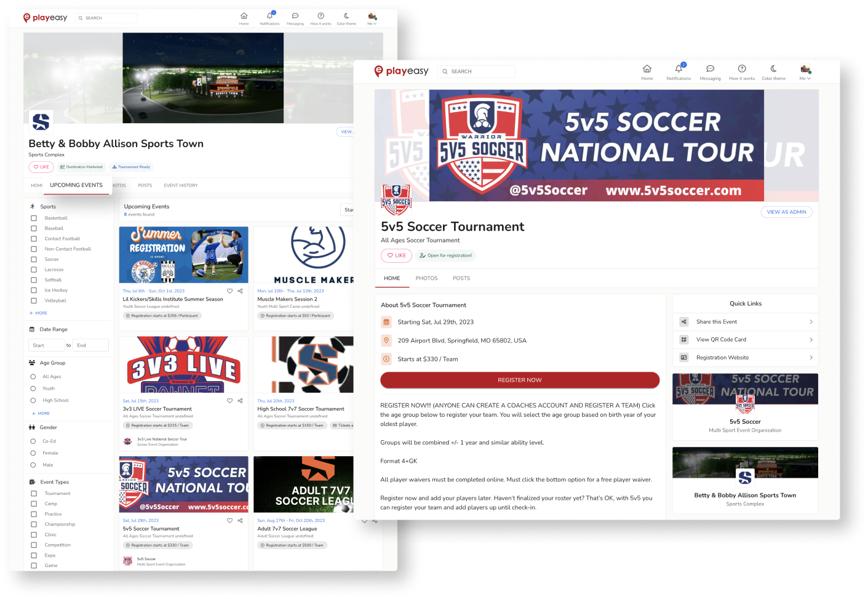The height and width of the screenshot is (599, 868).
Task: Switch to HOME tab on 5v5 event page
Action: click(x=392, y=278)
